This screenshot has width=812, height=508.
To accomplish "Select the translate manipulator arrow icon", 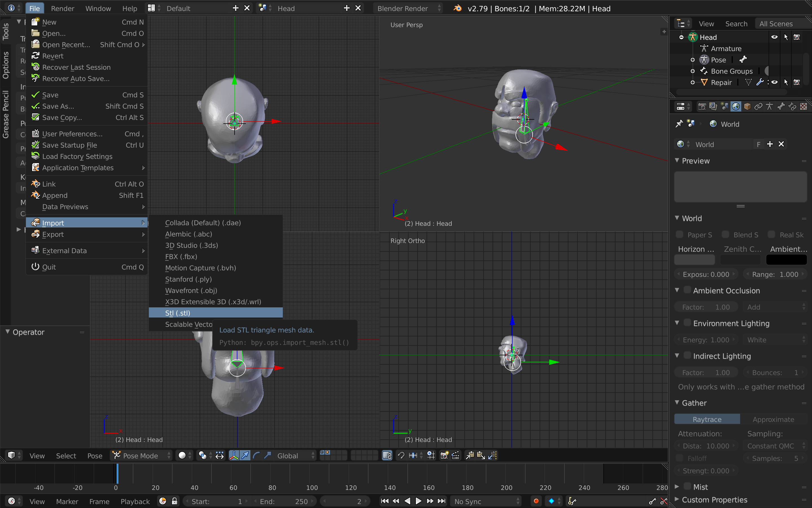I will 245,456.
